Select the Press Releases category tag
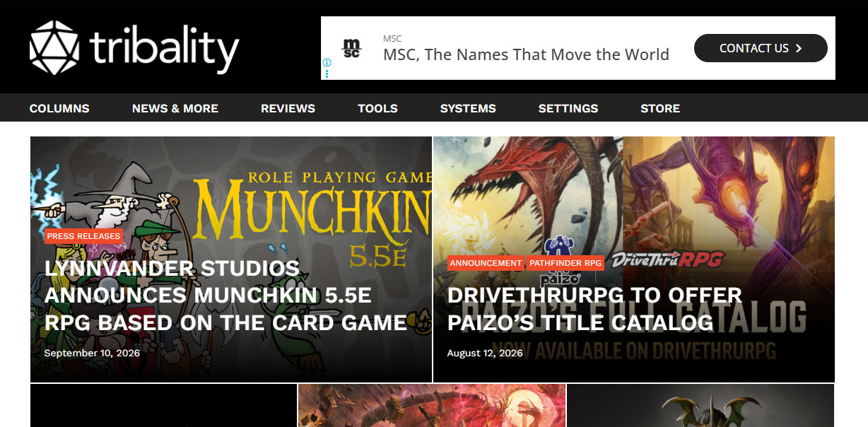Screen dimensions: 868x427 pos(83,236)
